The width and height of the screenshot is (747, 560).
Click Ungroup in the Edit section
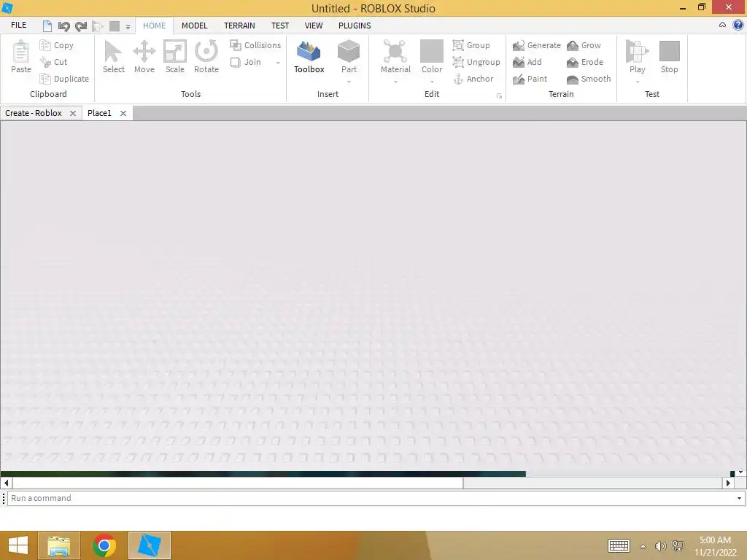[x=476, y=62]
